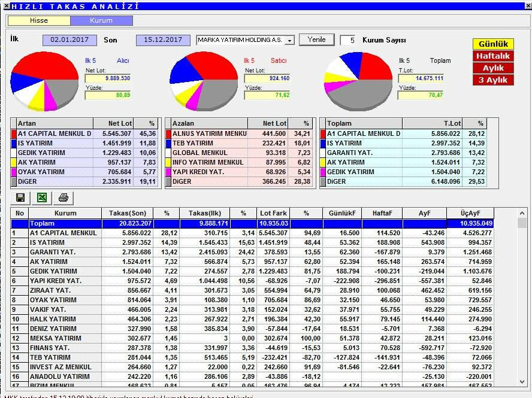Select the Günlük period button
The width and height of the screenshot is (532, 398).
tap(493, 44)
